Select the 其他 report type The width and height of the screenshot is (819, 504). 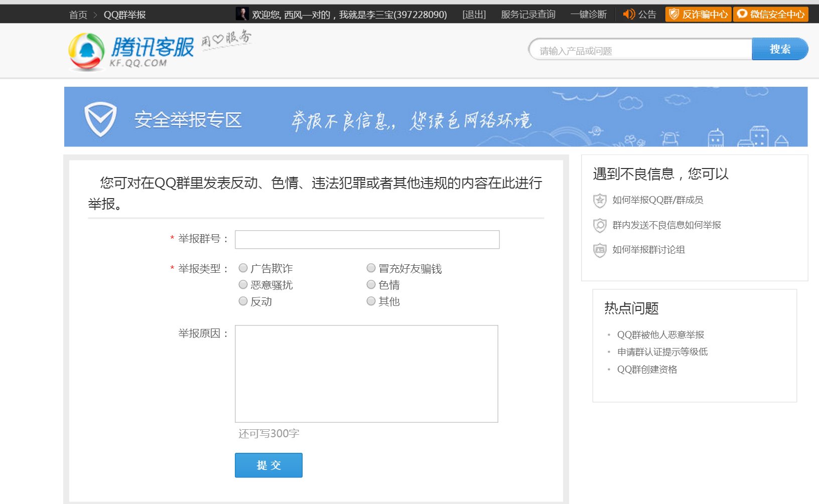pyautogui.click(x=371, y=301)
